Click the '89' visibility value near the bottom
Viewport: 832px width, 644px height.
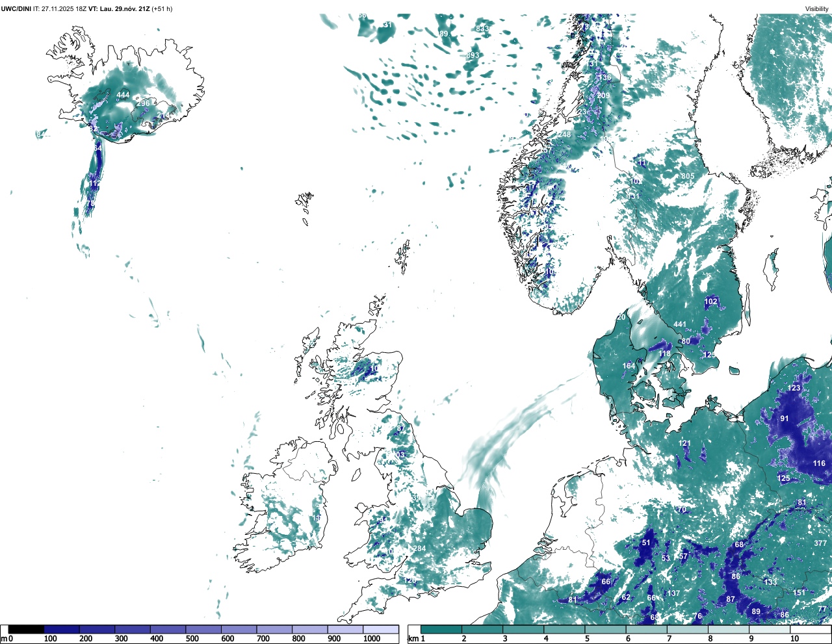[x=756, y=612]
